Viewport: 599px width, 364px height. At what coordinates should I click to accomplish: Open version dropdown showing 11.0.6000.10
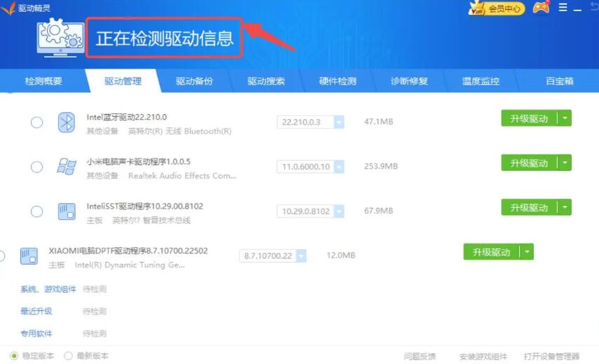[x=339, y=167]
